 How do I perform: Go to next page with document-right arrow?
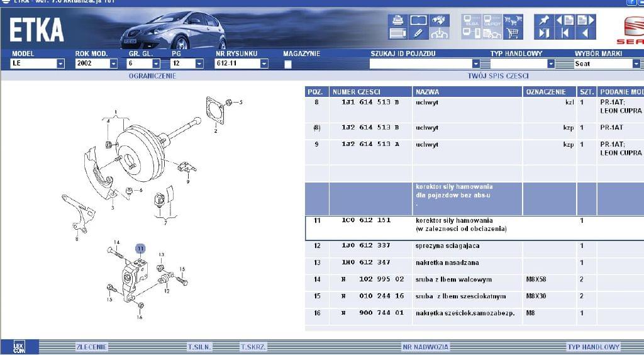586,21
